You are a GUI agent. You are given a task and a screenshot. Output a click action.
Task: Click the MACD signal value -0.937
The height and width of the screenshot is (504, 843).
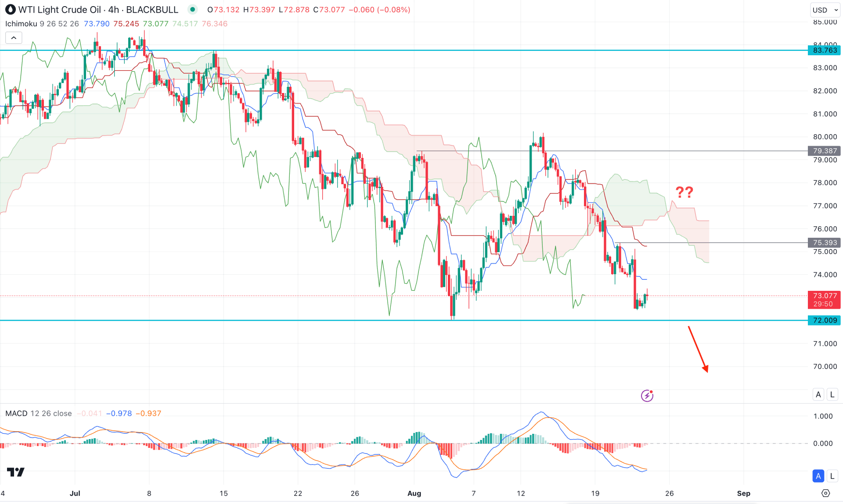148,413
